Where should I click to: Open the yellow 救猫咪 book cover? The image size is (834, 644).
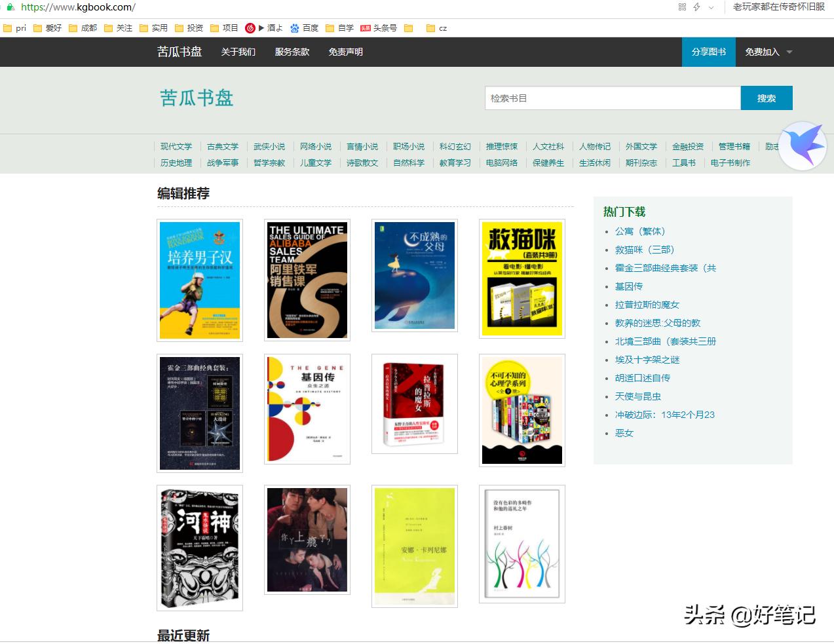[x=521, y=279]
